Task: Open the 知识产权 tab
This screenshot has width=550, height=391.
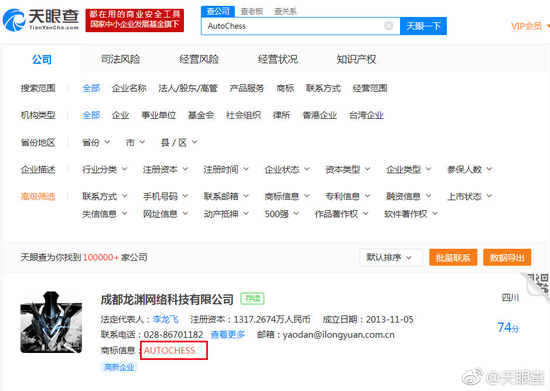Action: pos(356,59)
